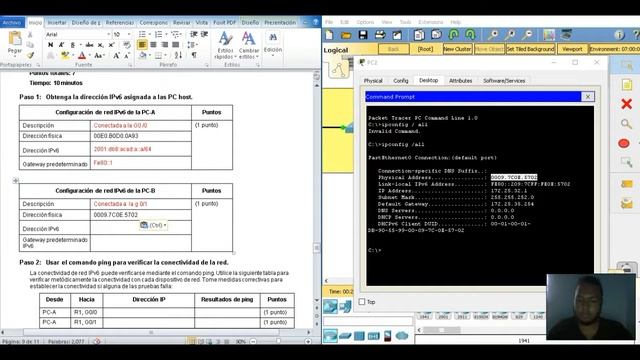This screenshot has height=360, width=640.
Task: Click the underline button in Word
Action: point(73,45)
